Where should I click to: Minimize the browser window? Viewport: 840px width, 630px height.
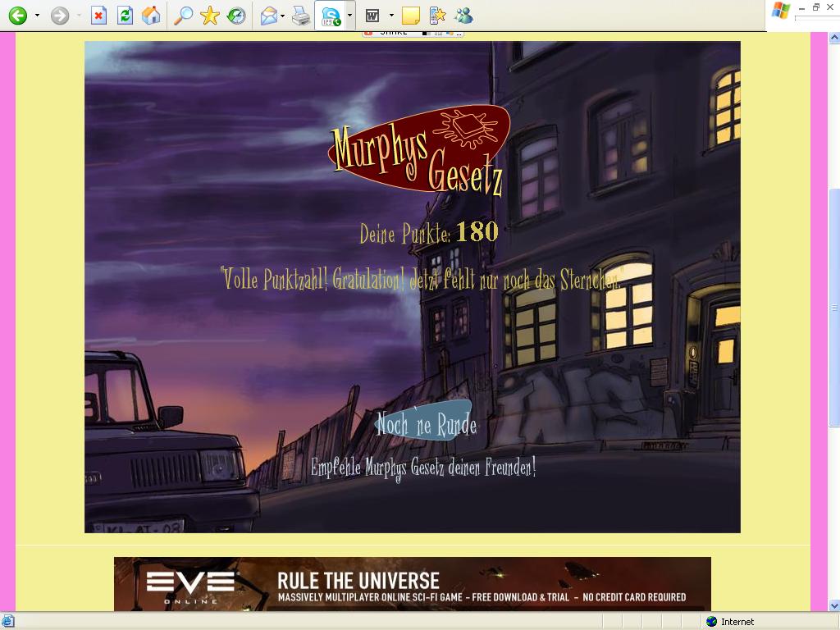click(x=802, y=8)
